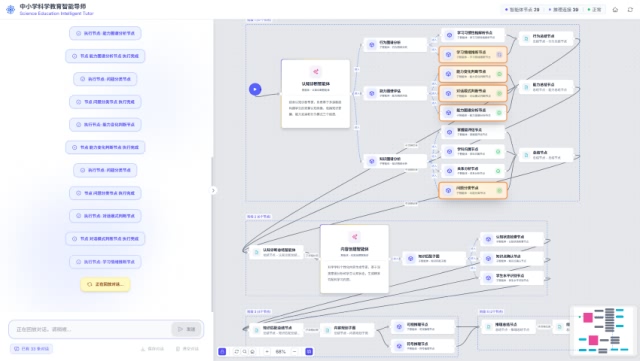640x361 pixels.
Task: Click the purple status icon on 学习情绪分析节点
Action: (499, 54)
